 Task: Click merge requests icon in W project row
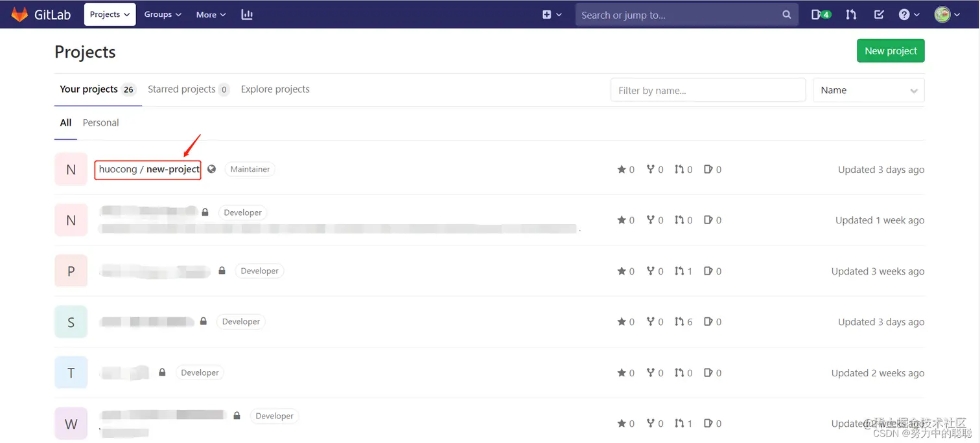tap(679, 423)
